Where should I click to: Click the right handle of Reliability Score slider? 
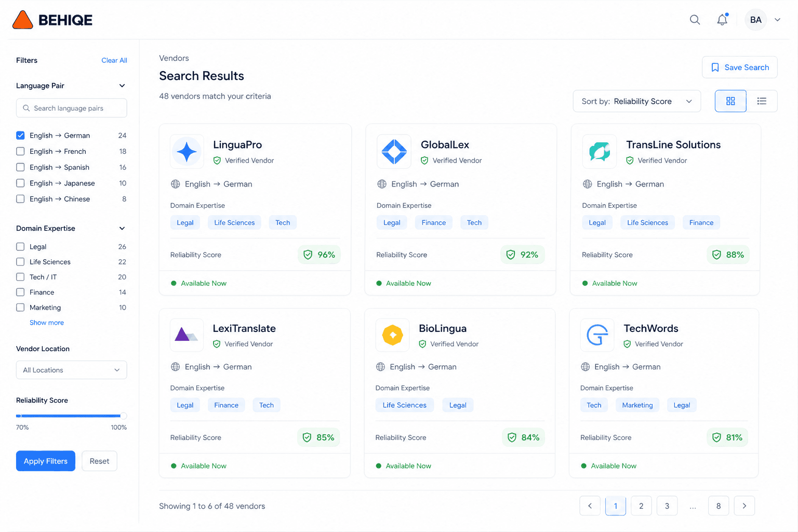tap(124, 416)
